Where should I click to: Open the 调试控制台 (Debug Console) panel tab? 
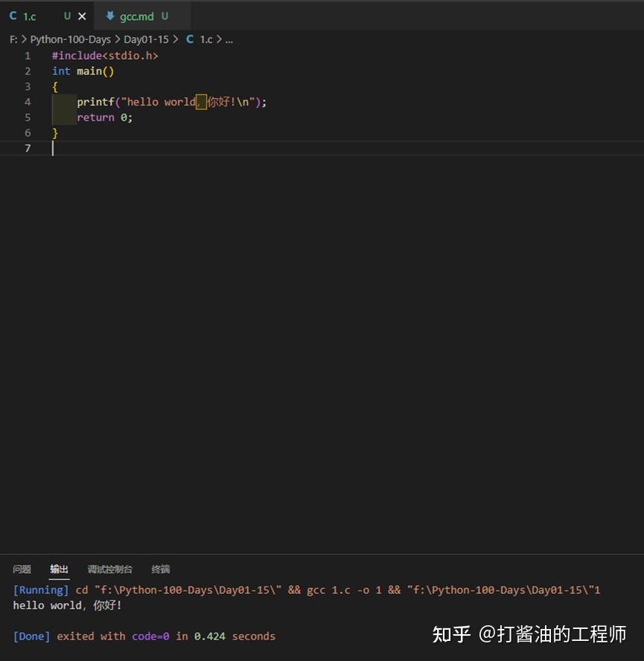click(109, 569)
